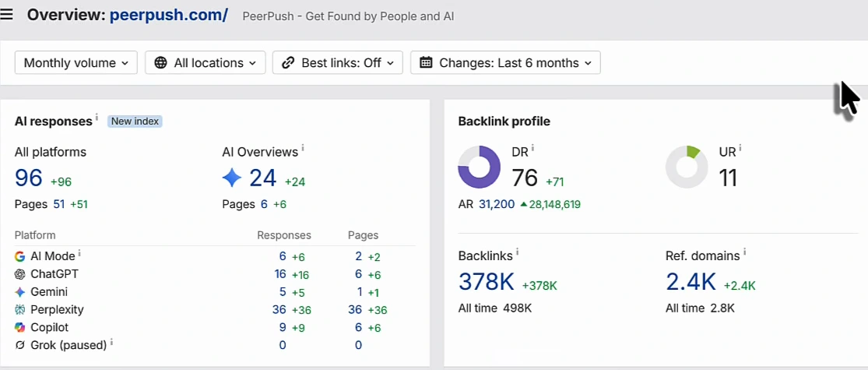The image size is (868, 370).
Task: Open Copilot pages value 6
Action: point(358,327)
